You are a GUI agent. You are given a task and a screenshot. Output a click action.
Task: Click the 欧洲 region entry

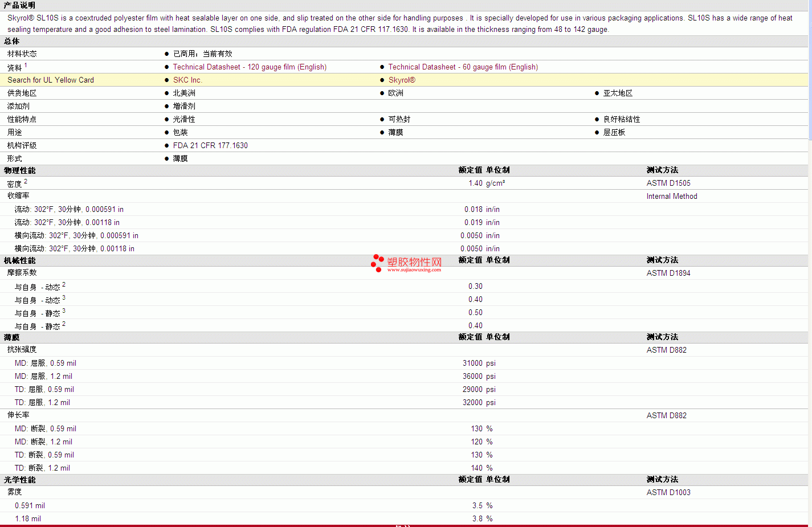[x=395, y=93]
